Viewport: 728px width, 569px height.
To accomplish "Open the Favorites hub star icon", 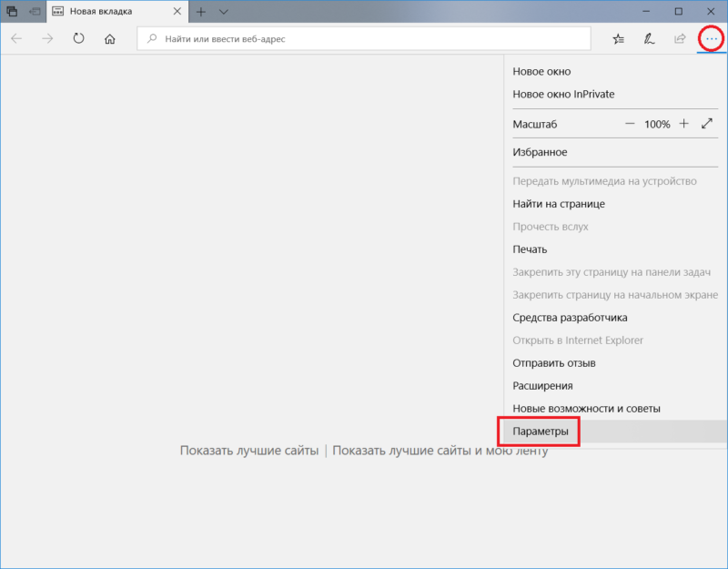I will point(618,39).
